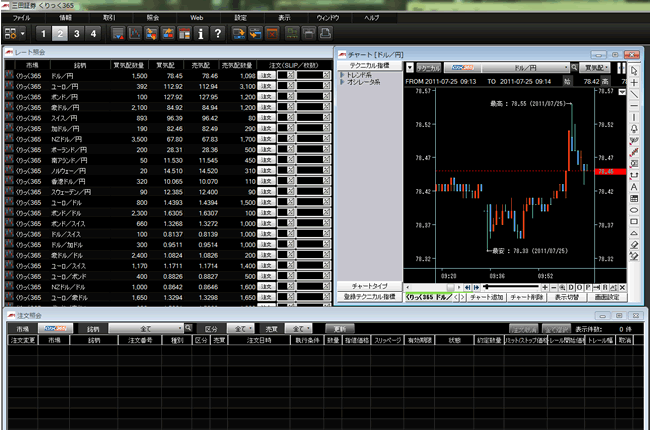Click the information (i) toolbar icon
Screen dimensions: 650x430
[x=201, y=34]
